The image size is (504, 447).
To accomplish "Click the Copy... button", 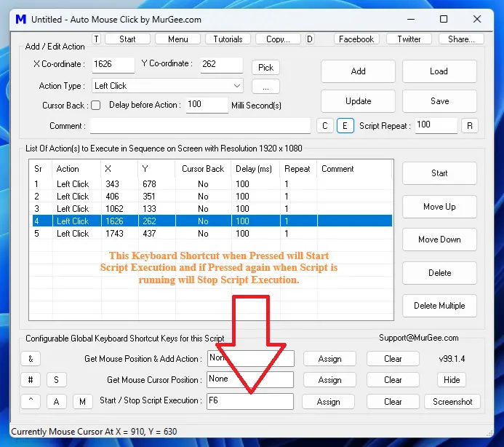I will [x=278, y=39].
